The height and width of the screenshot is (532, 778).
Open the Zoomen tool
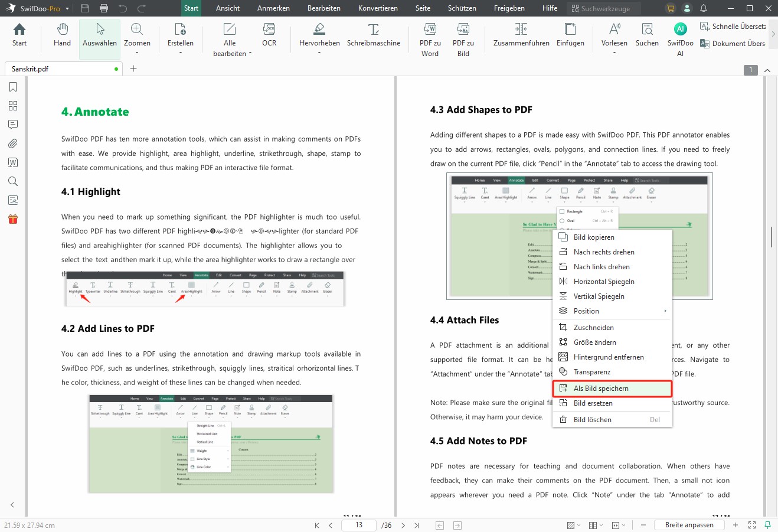[137, 38]
